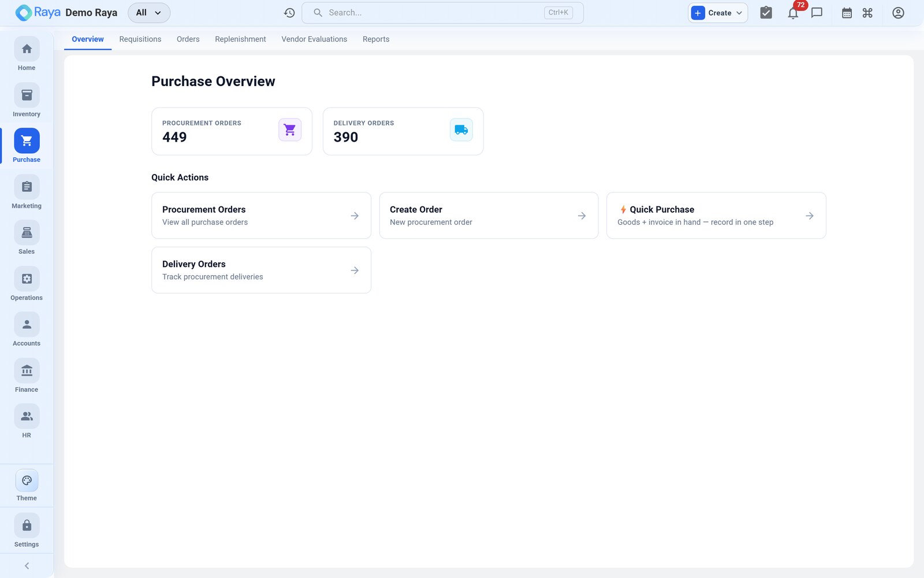This screenshot has height=578, width=924.
Task: Click arrow on Create Order card
Action: point(582,216)
